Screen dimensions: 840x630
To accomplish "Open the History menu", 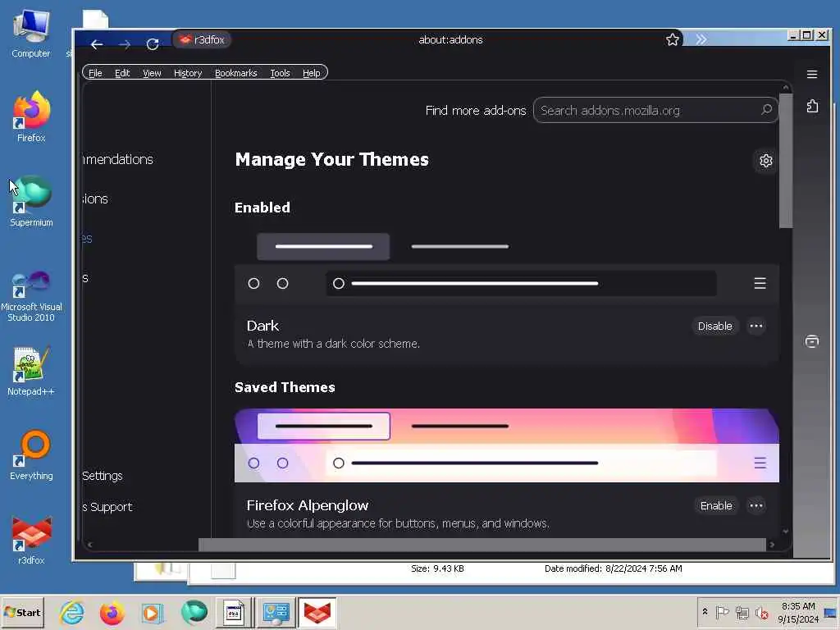I will (x=188, y=73).
